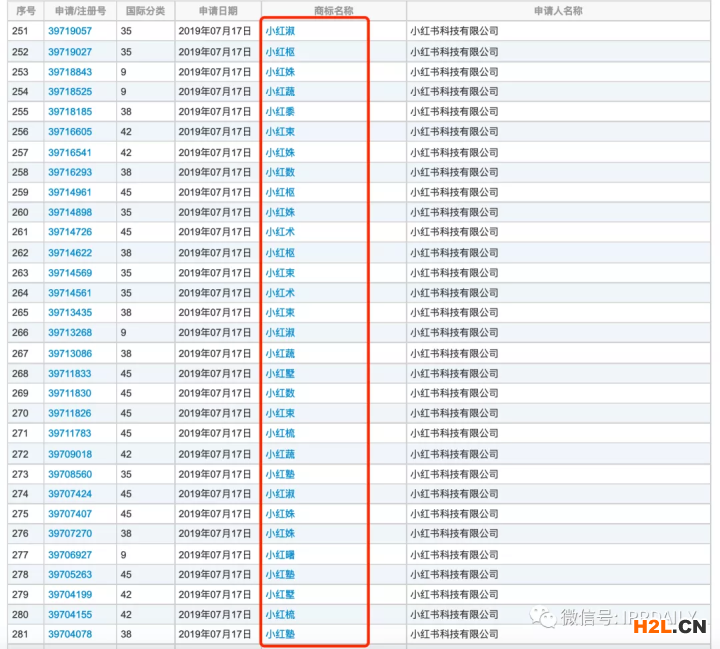Open registration number 39718525

point(70,92)
